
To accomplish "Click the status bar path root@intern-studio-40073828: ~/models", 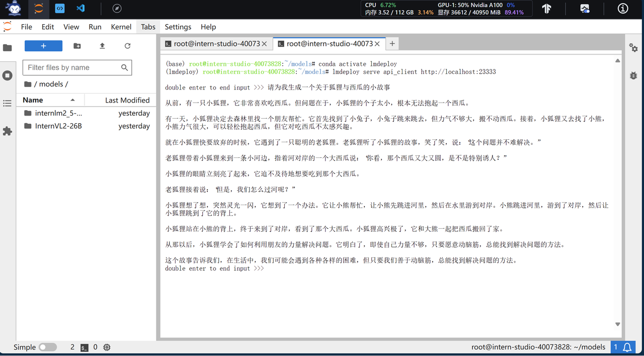I will click(x=538, y=347).
